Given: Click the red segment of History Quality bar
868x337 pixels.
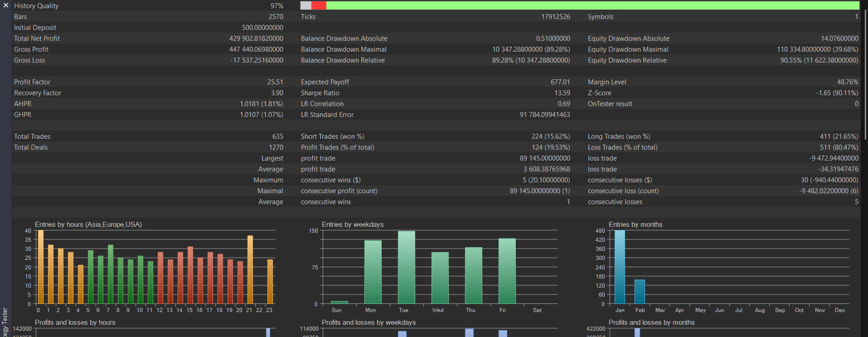Looking at the screenshot, I should [x=319, y=5].
